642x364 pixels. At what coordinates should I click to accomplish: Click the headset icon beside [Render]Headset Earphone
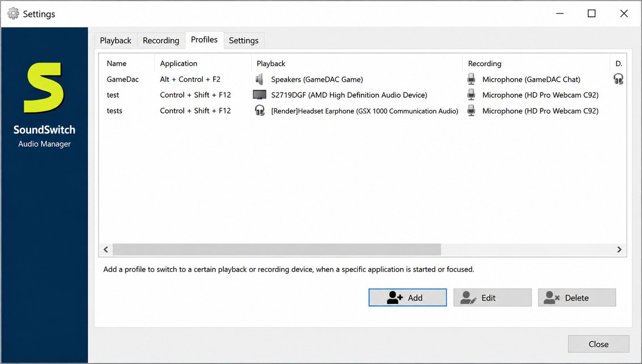coord(260,110)
